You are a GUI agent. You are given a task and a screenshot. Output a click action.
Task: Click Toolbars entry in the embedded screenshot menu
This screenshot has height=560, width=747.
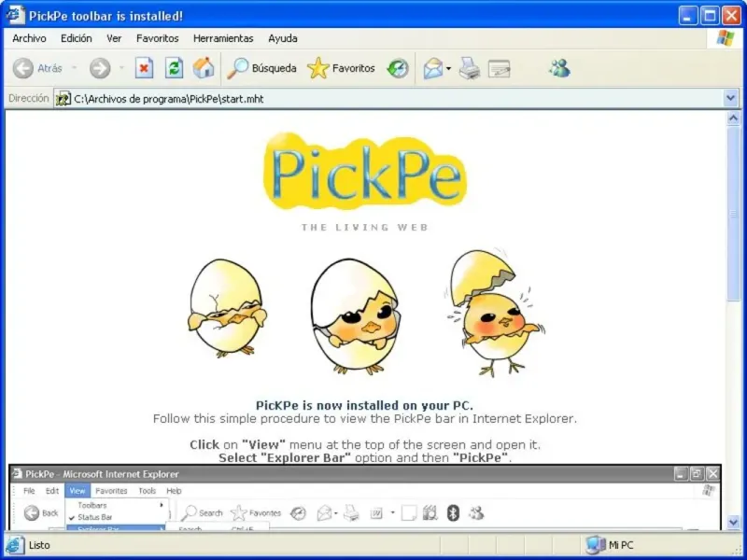92,505
